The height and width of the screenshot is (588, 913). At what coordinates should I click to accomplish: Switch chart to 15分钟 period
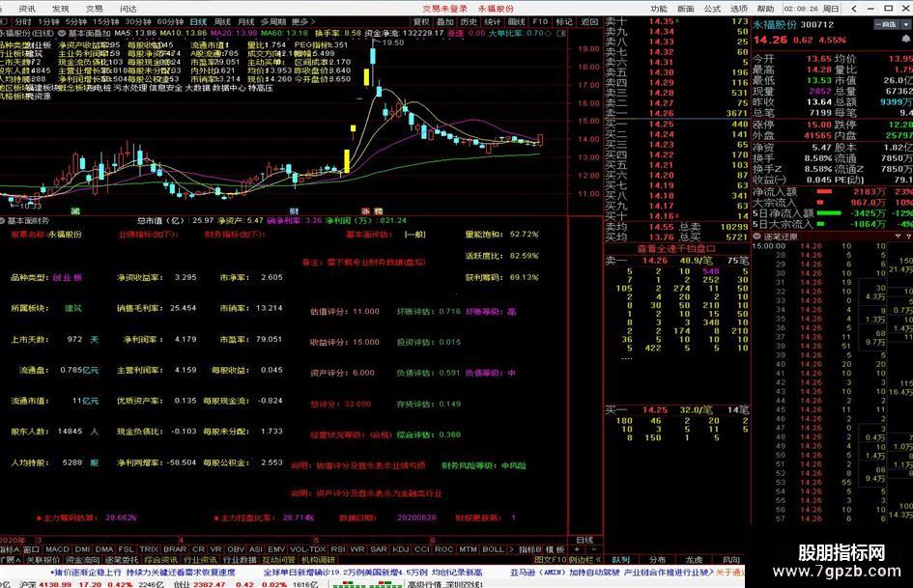point(105,21)
